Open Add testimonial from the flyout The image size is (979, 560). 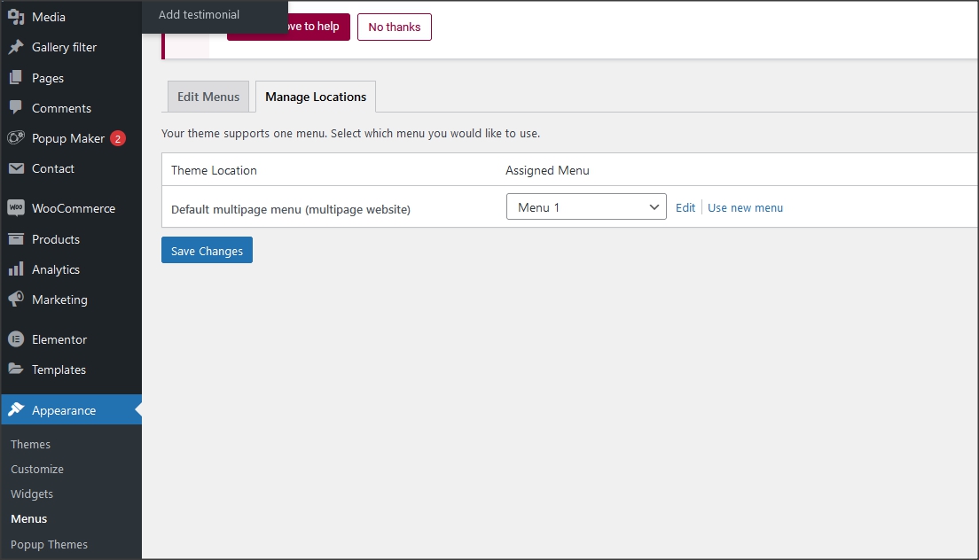pos(199,15)
